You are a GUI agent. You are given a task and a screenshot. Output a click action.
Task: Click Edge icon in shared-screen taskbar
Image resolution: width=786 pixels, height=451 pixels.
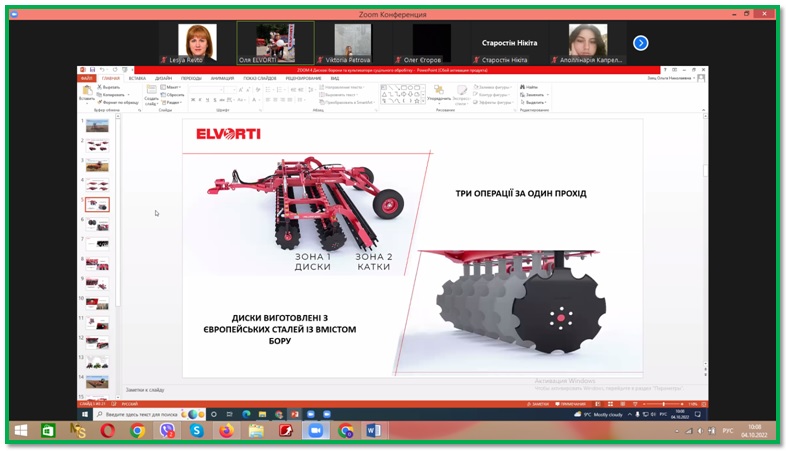coord(246,414)
